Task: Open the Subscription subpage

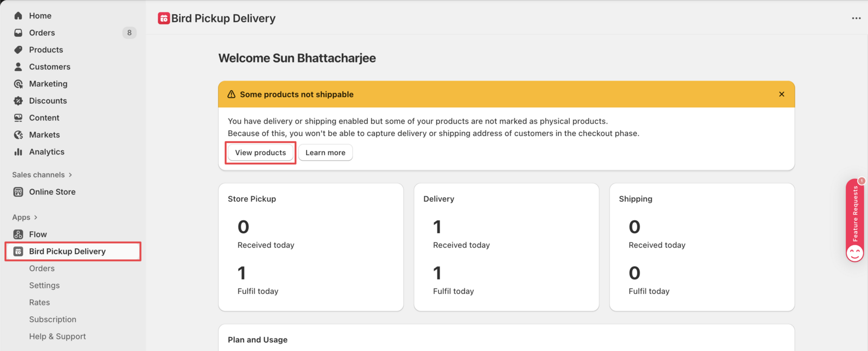Action: [x=53, y=320]
